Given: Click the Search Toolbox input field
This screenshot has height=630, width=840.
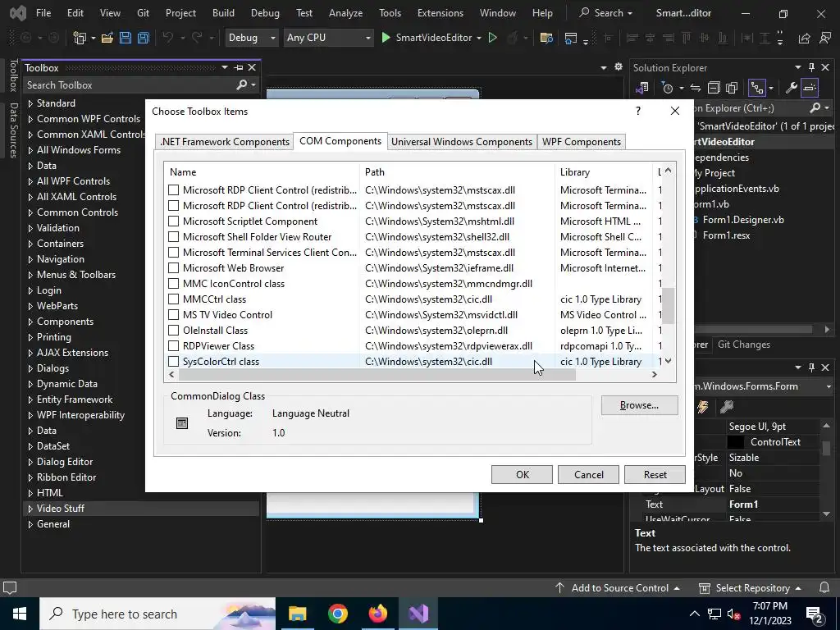Looking at the screenshot, I should [129, 84].
